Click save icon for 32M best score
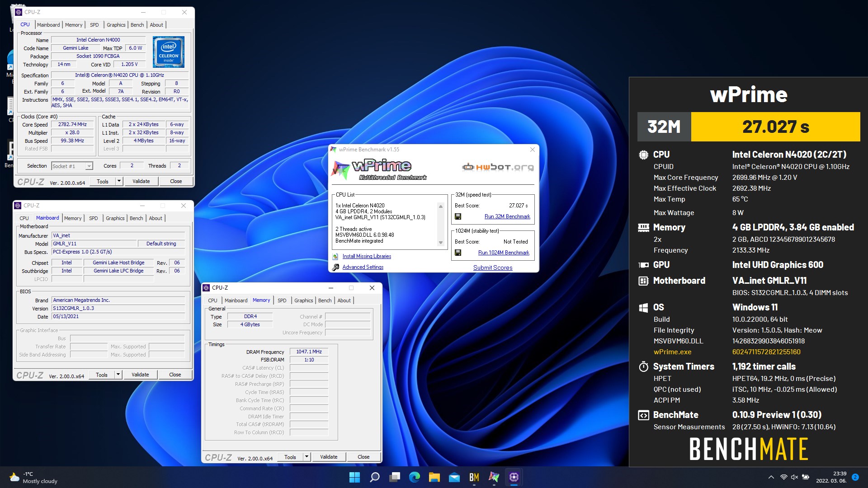The image size is (868, 488). [458, 216]
